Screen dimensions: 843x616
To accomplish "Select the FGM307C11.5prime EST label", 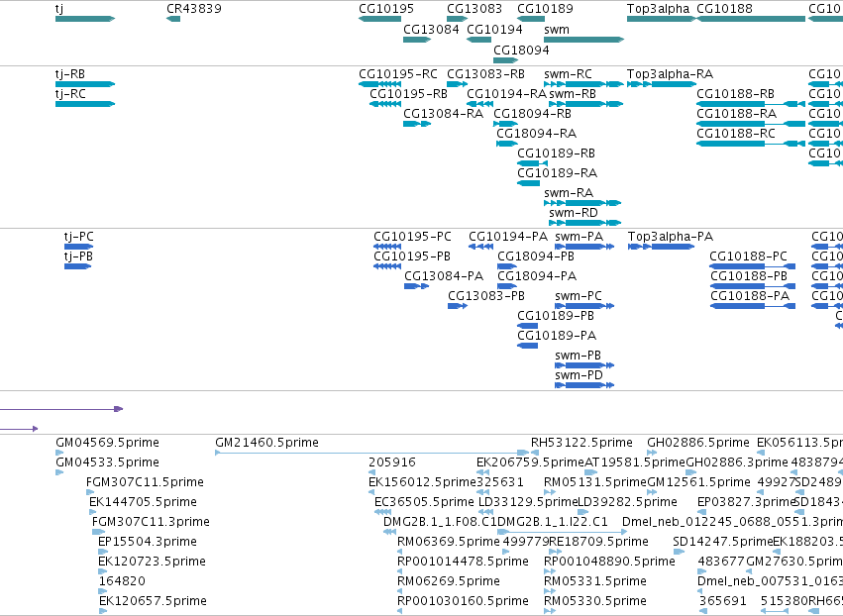I will (148, 482).
